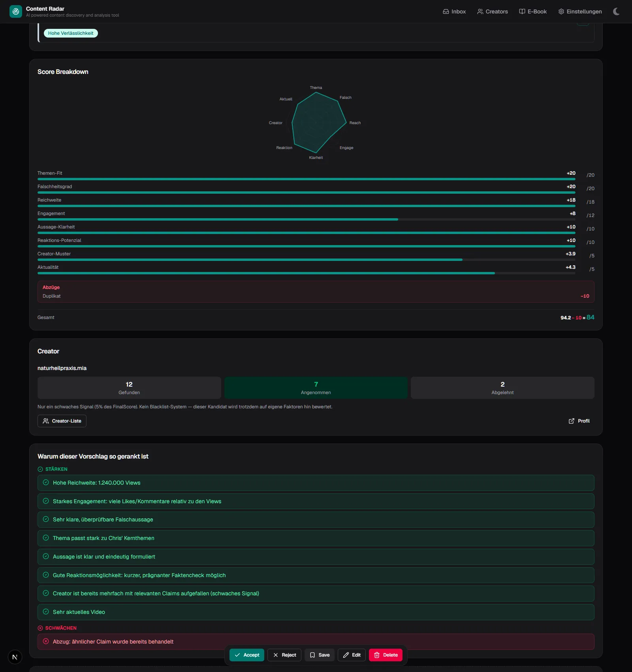Viewport: 632px width, 672px height.
Task: Click the Falschheitsgrad row label
Action: pos(55,187)
